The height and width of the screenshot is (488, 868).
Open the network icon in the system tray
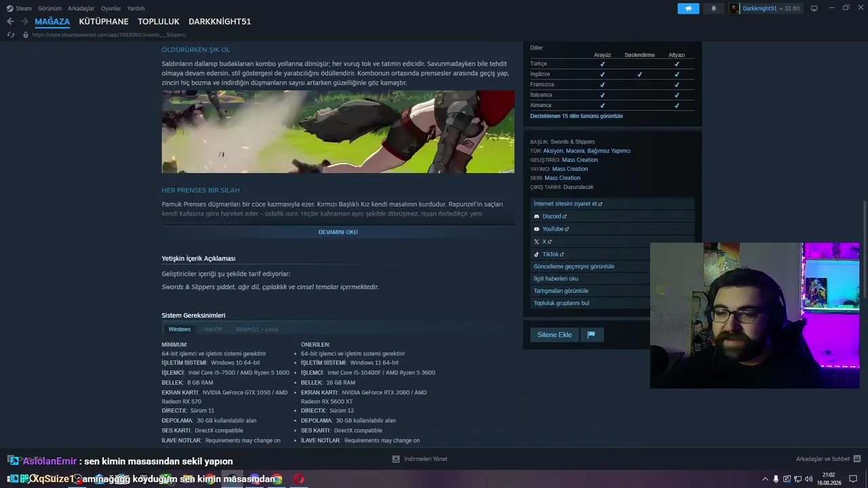(797, 479)
